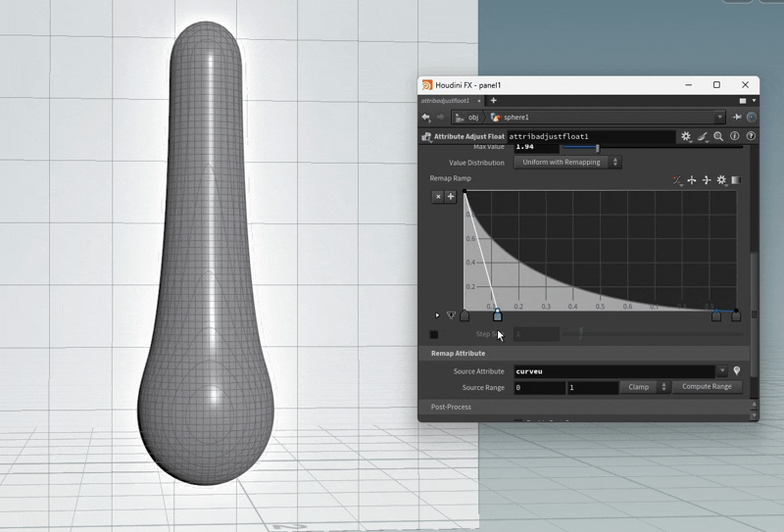The height and width of the screenshot is (532, 784).
Task: Click the Compute Range button
Action: click(707, 386)
